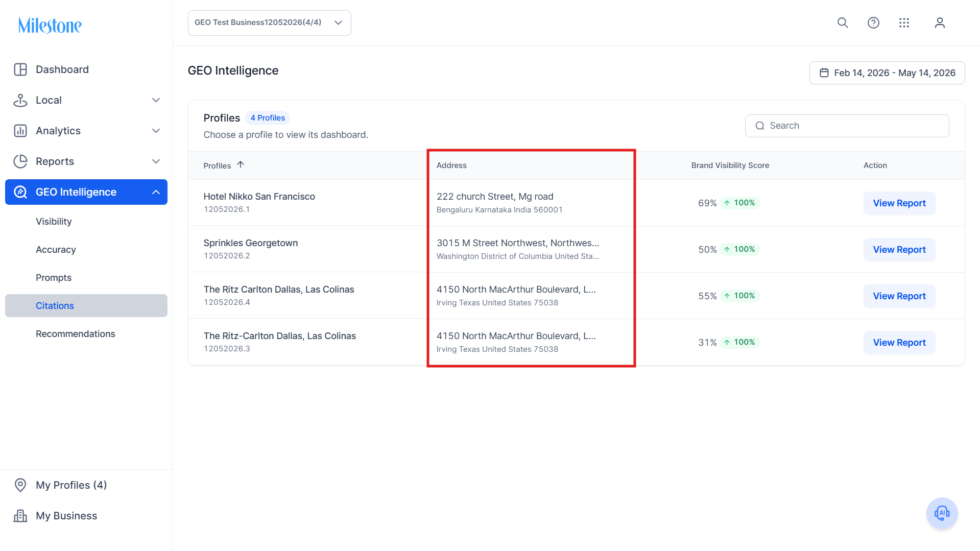This screenshot has height=551, width=980.
Task: Select Sprinkles Georgetown profile name
Action: coord(251,243)
